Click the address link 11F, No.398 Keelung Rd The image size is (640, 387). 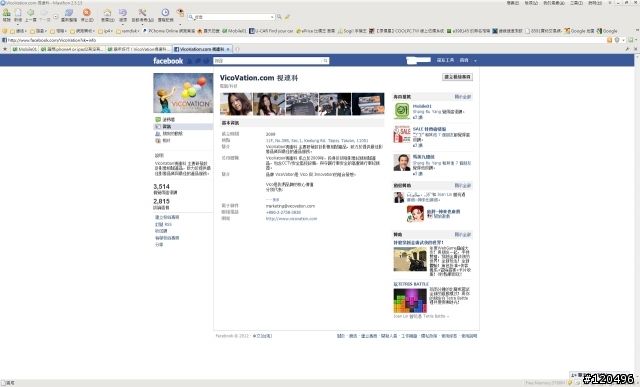317,140
